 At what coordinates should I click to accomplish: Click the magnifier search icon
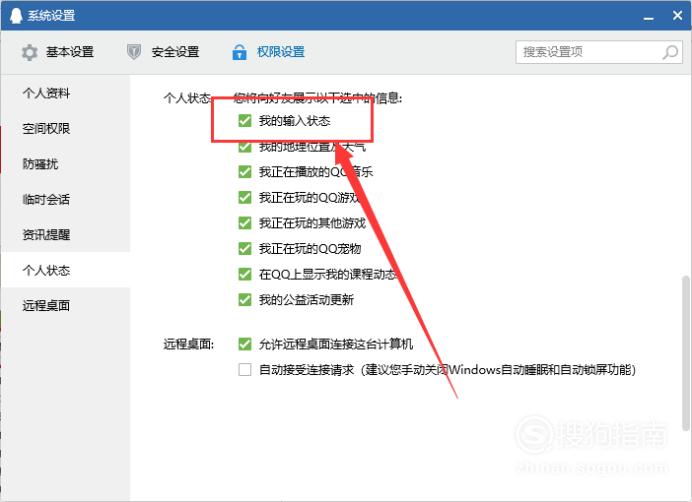pos(670,52)
